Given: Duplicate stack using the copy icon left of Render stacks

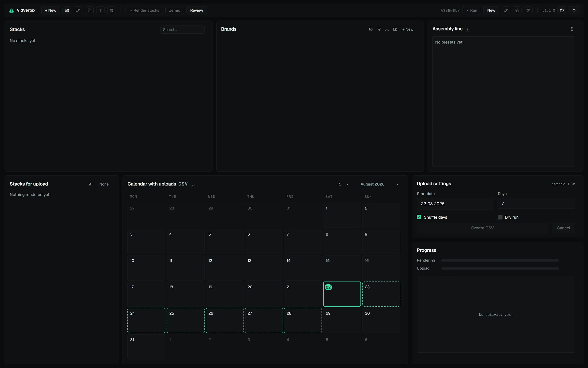Looking at the screenshot, I should [89, 10].
